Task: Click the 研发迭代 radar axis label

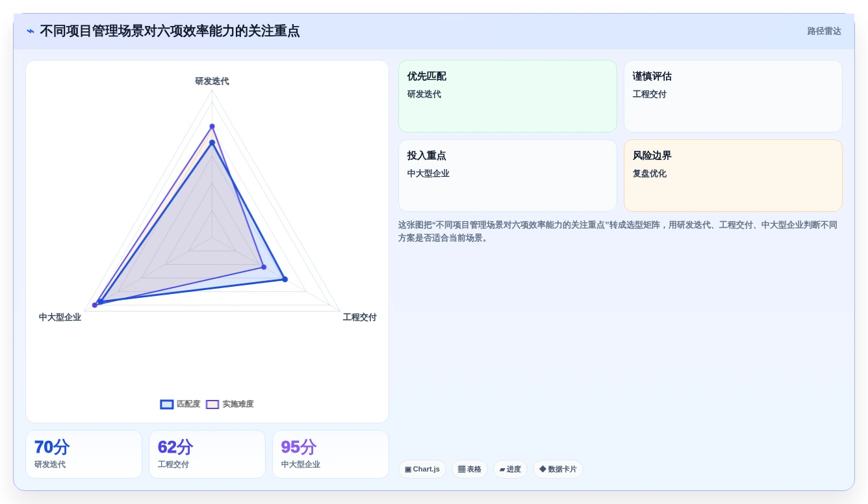Action: coord(212,81)
